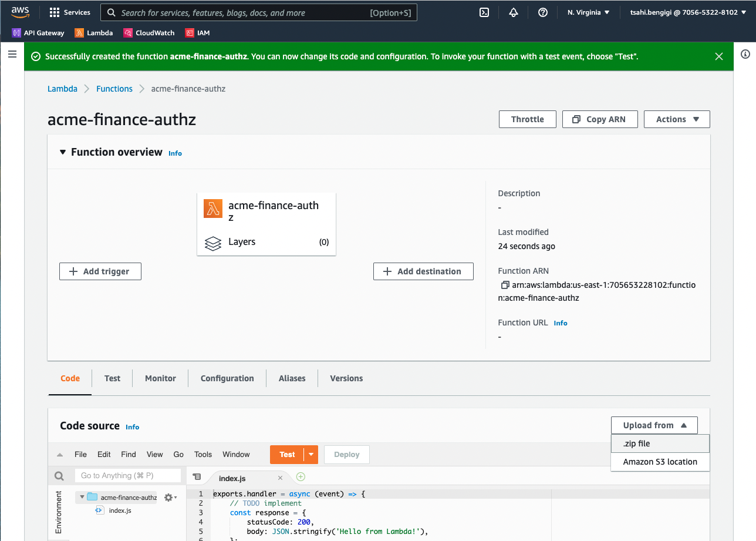756x541 pixels.
Task: Open the AWS home logo
Action: 20,12
